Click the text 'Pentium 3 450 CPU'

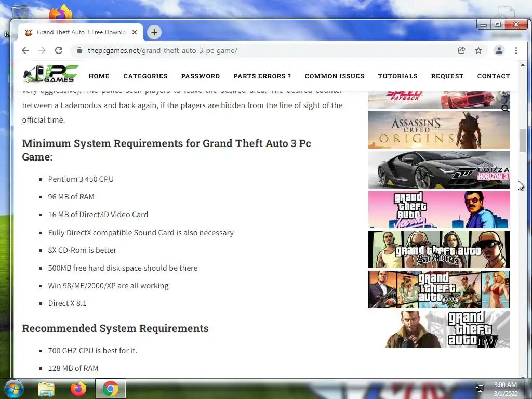coord(81,179)
